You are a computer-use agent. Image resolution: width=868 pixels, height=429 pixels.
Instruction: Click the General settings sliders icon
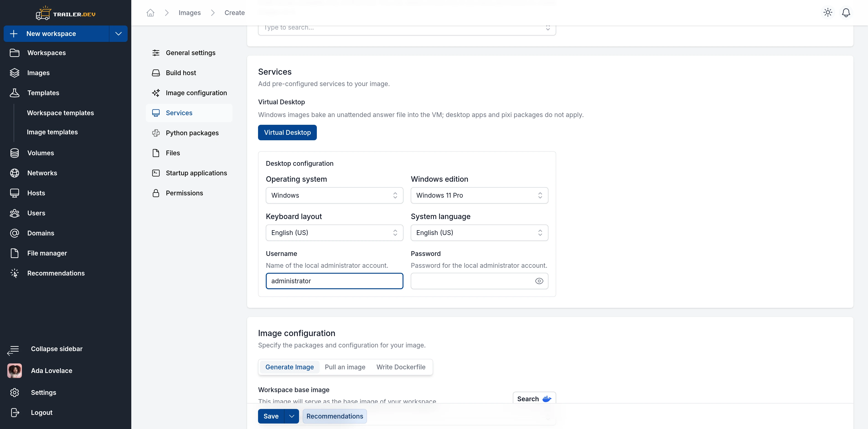[156, 53]
